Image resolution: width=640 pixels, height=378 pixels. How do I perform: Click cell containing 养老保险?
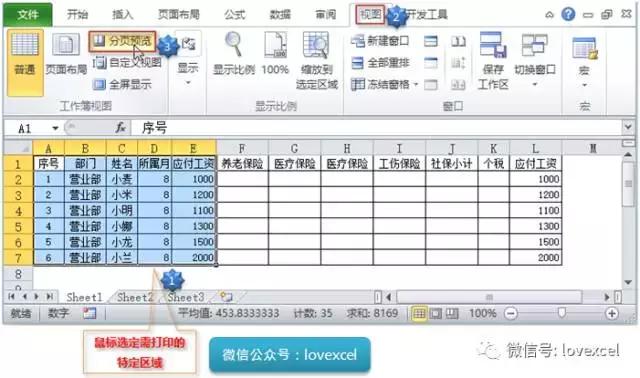242,164
